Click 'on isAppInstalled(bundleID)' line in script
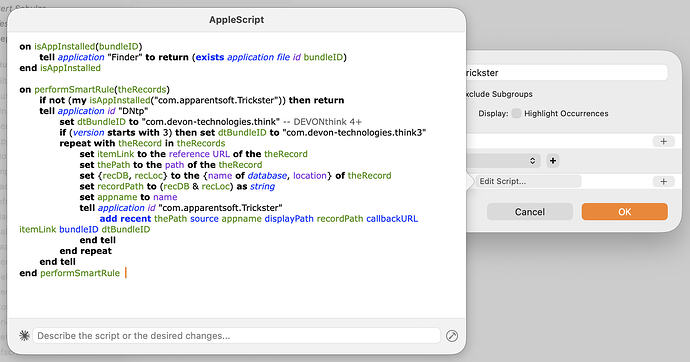 [81, 46]
